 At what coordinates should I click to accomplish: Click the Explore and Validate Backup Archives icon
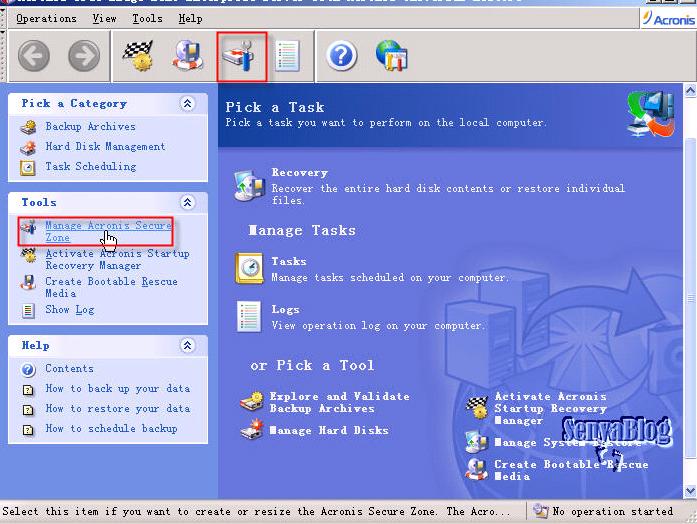pos(252,401)
